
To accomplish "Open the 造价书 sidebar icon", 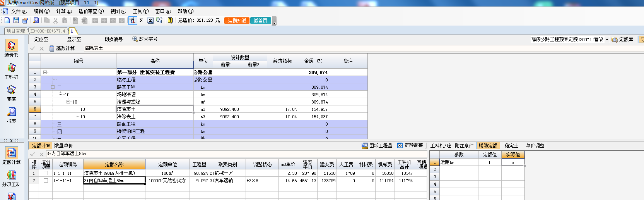I will pyautogui.click(x=12, y=48).
